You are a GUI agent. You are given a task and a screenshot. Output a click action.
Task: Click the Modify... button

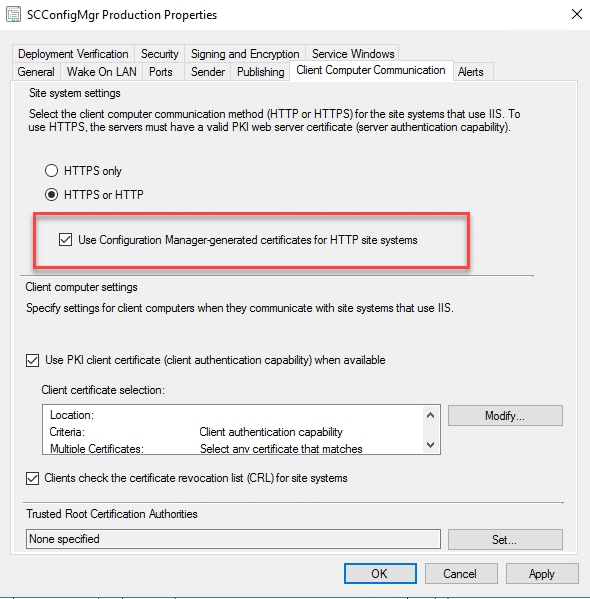505,416
